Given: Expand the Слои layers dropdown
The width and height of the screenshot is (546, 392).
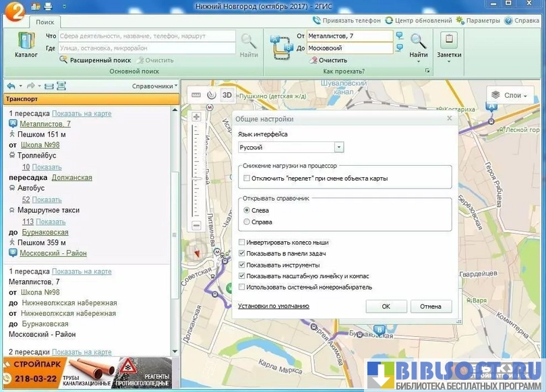Looking at the screenshot, I should (507, 95).
